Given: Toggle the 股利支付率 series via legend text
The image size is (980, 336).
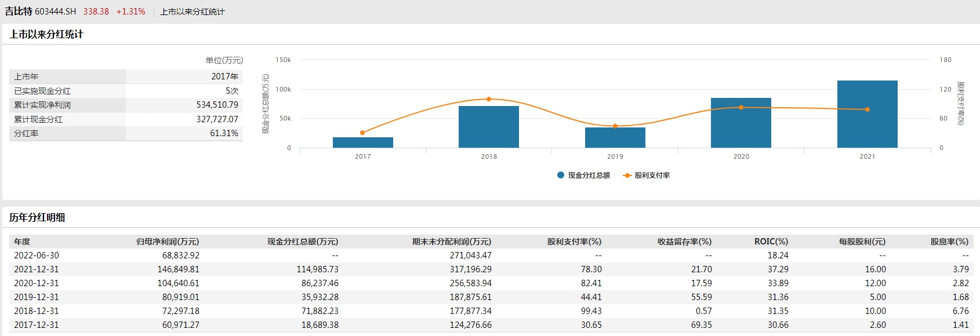Looking at the screenshot, I should point(652,176).
